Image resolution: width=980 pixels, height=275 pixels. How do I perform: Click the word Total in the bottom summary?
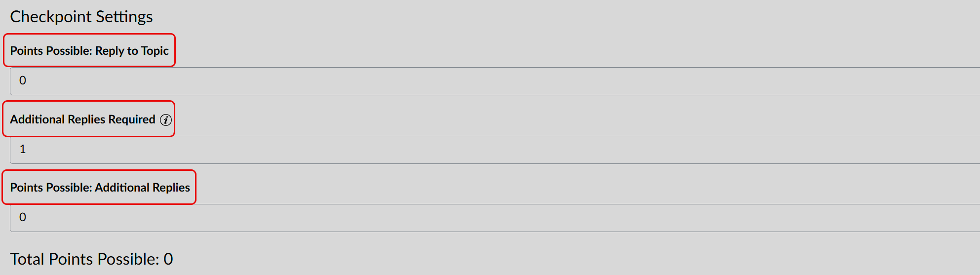[x=28, y=259]
